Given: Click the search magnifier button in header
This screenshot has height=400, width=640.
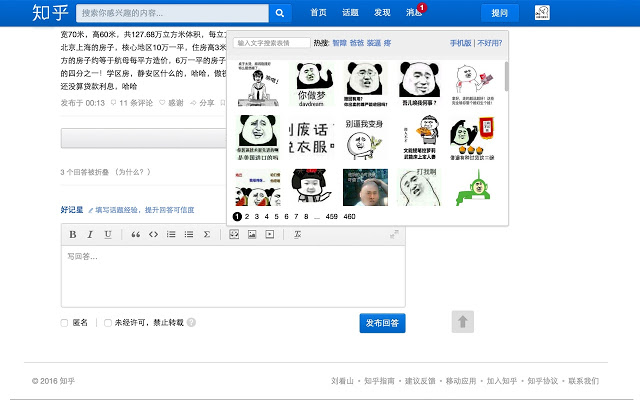Looking at the screenshot, I should click(280, 13).
